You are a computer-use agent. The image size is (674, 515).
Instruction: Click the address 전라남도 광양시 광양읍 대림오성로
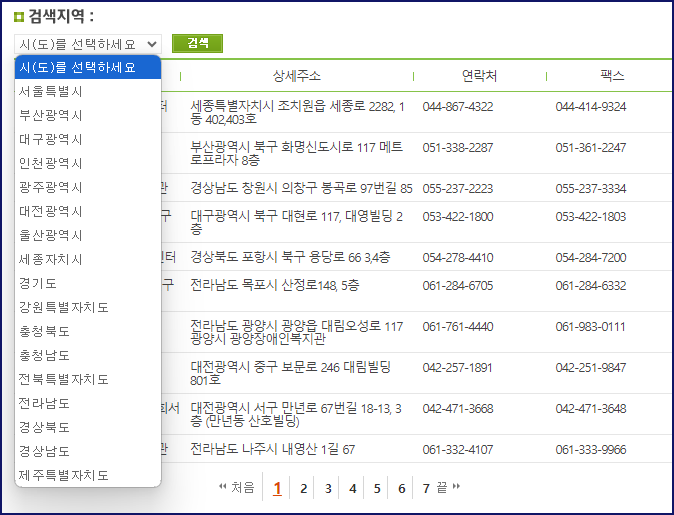(297, 332)
